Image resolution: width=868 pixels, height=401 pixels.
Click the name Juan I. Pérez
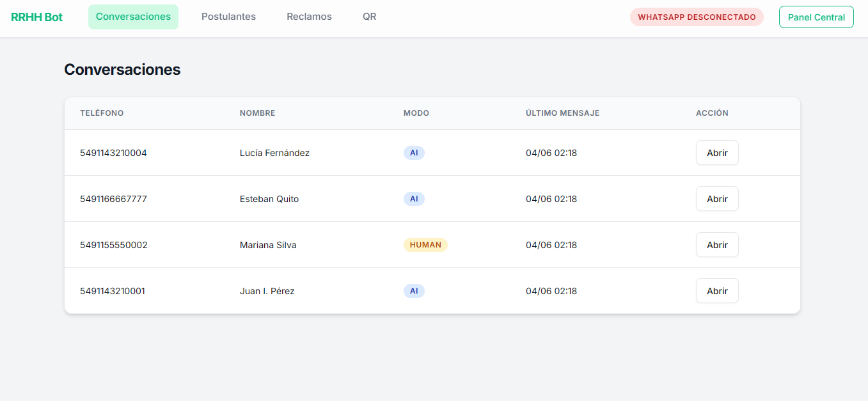[x=267, y=291]
